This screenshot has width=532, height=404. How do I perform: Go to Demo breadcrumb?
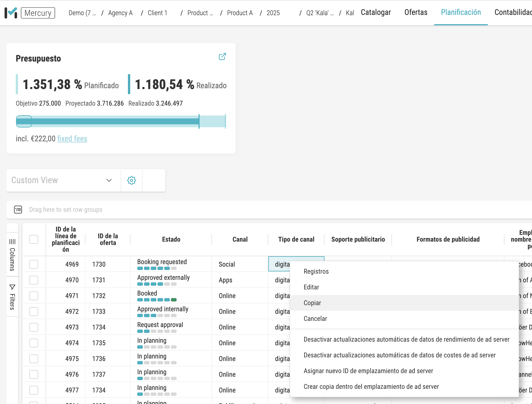click(82, 13)
